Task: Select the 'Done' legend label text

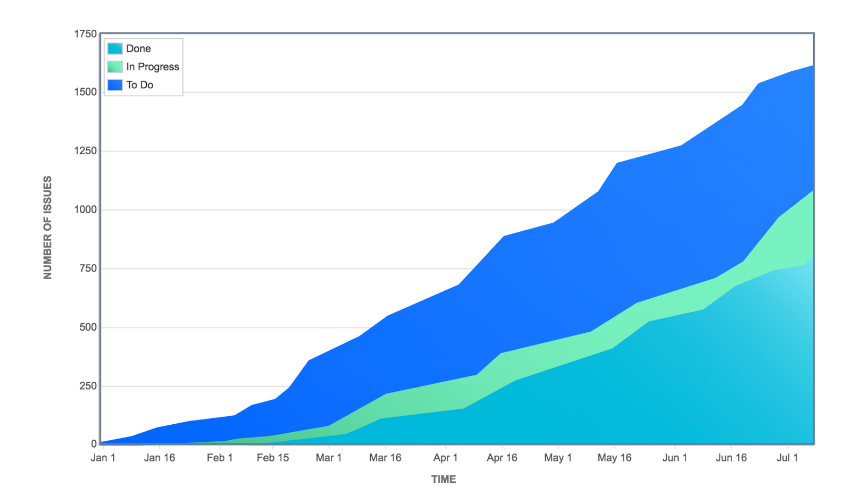Action: tap(138, 48)
